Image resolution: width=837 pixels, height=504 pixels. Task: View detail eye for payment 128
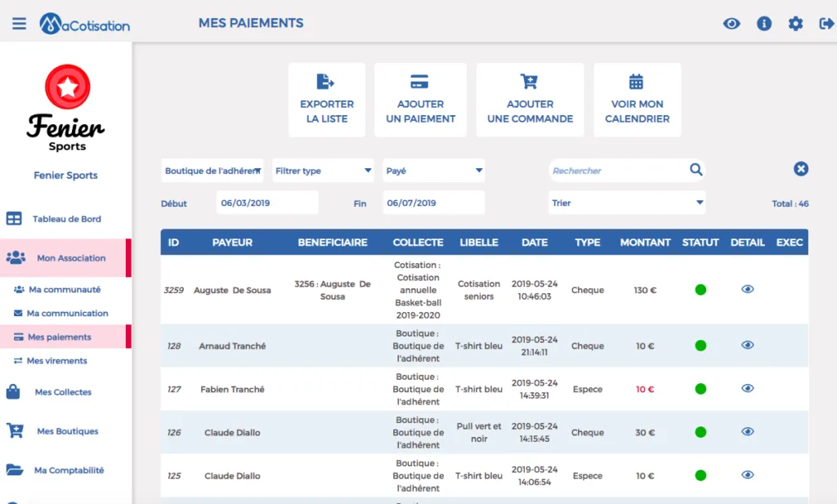[x=747, y=345]
